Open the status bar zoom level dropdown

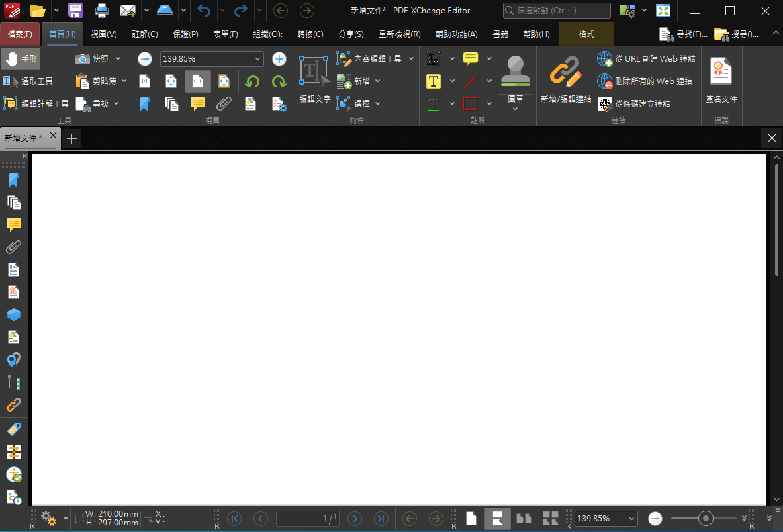click(x=631, y=519)
